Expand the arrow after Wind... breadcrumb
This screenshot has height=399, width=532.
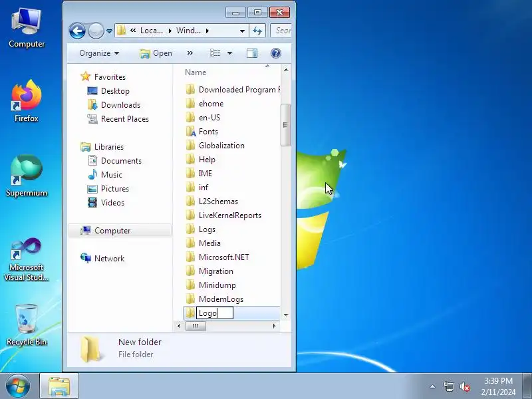pos(207,31)
